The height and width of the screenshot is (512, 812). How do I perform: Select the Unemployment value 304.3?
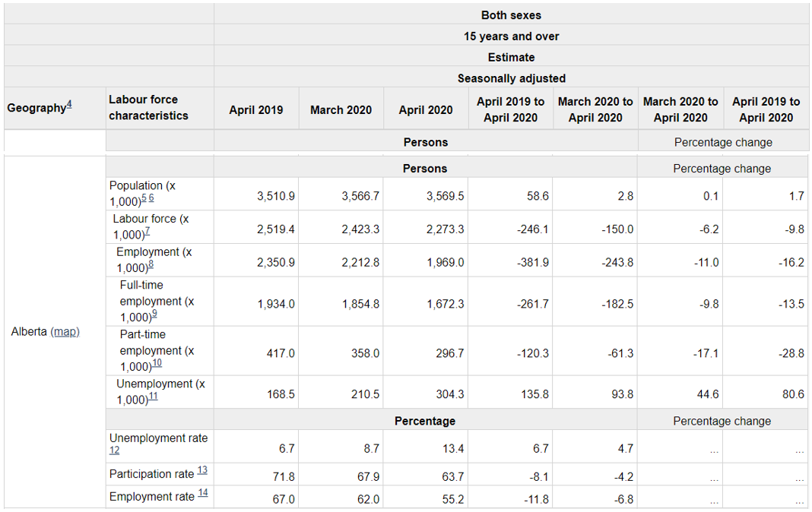pos(450,394)
